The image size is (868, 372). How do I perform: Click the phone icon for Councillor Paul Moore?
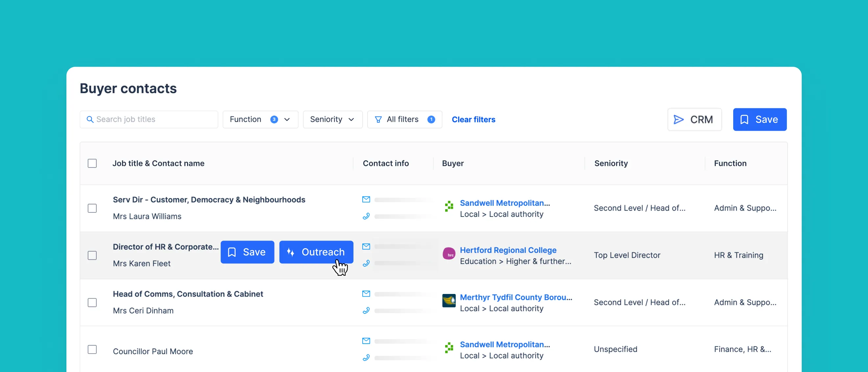pos(366,358)
